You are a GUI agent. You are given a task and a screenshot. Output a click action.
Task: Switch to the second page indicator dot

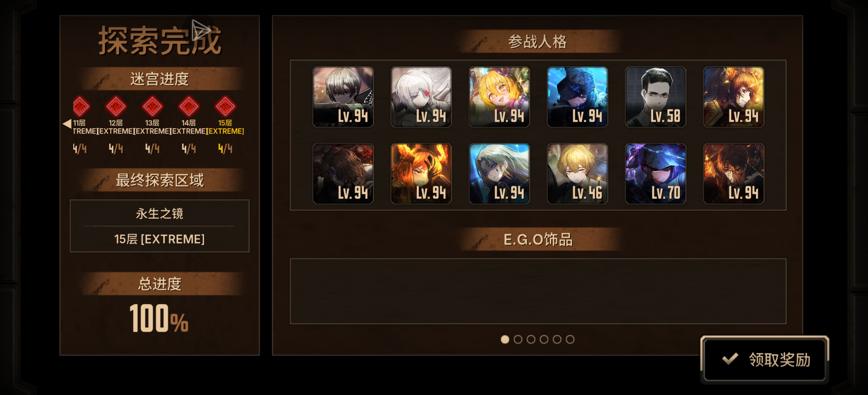pos(518,339)
